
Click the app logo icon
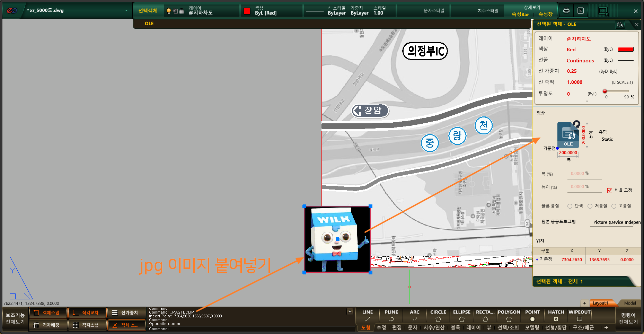coord(12,10)
